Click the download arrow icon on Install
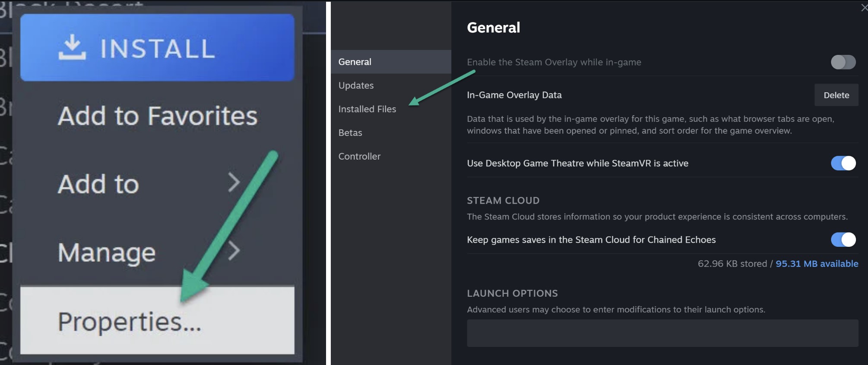The height and width of the screenshot is (365, 868). point(72,47)
